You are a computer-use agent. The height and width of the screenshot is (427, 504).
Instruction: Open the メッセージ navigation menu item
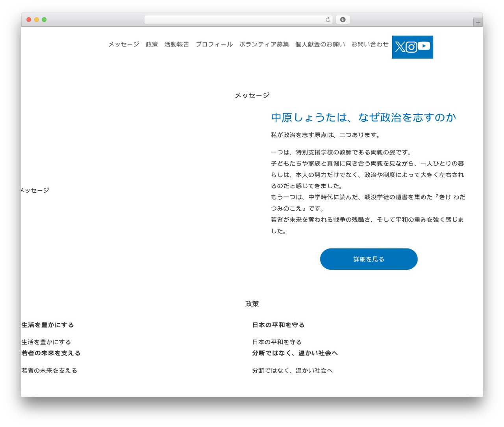pyautogui.click(x=124, y=45)
